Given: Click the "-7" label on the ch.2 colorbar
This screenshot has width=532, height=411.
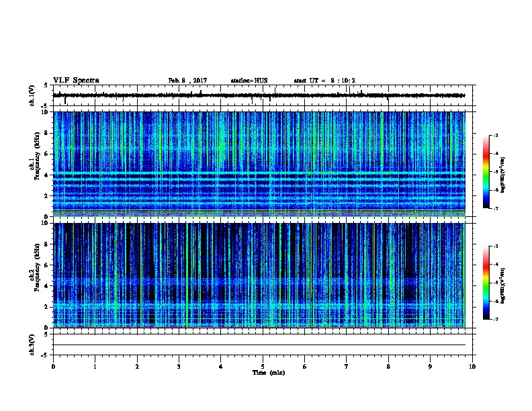Looking at the screenshot, I should pyautogui.click(x=496, y=320).
